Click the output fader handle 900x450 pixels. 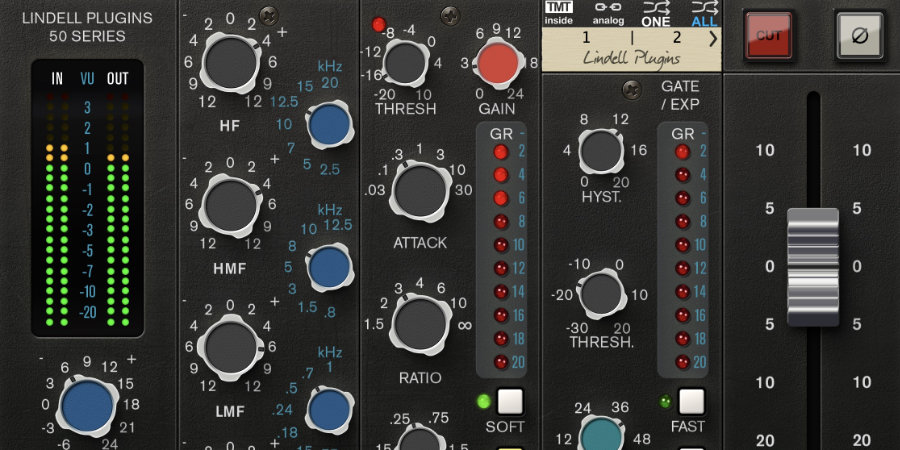tap(813, 267)
